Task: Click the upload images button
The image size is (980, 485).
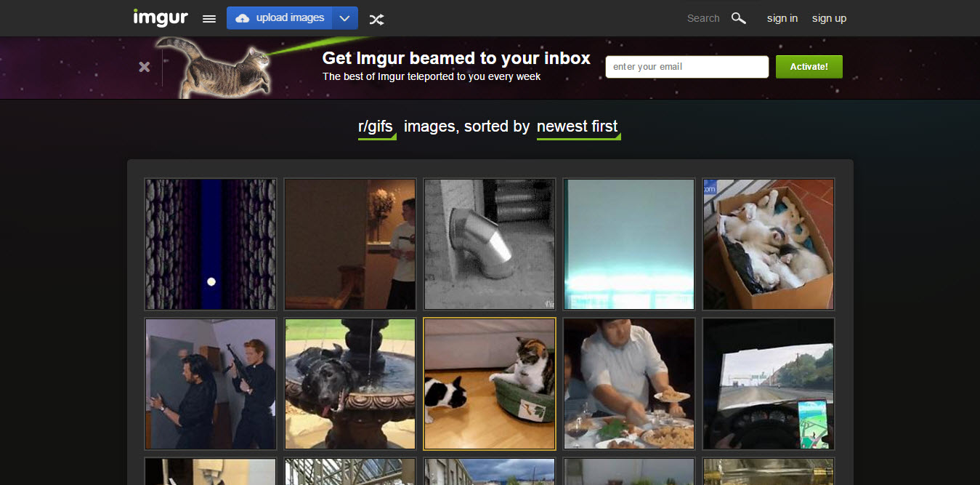Action: coord(280,18)
